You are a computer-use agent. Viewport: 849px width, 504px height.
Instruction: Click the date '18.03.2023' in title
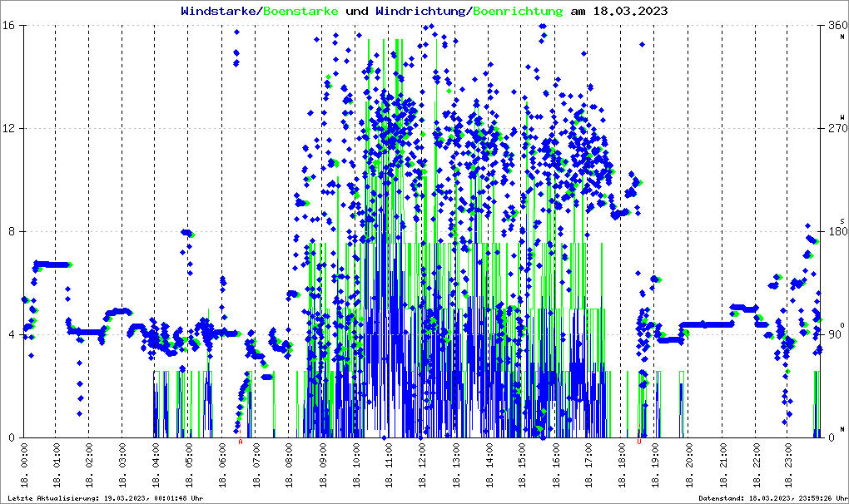pos(630,11)
